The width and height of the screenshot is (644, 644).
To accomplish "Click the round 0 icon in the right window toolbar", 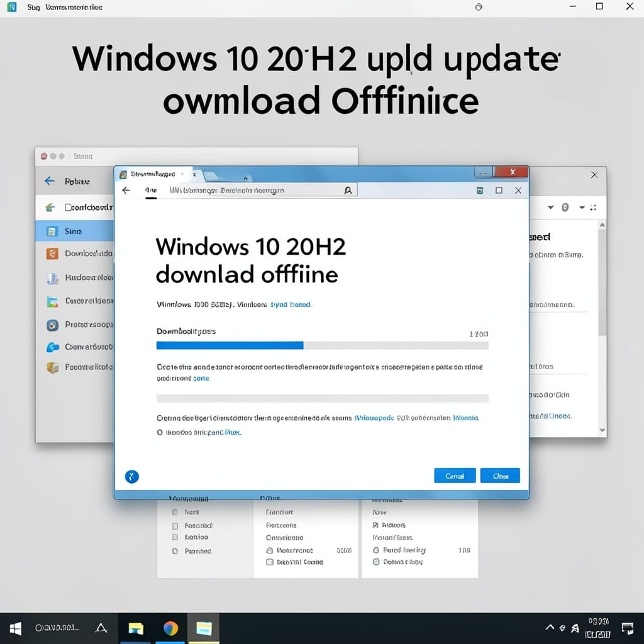I will (x=565, y=208).
